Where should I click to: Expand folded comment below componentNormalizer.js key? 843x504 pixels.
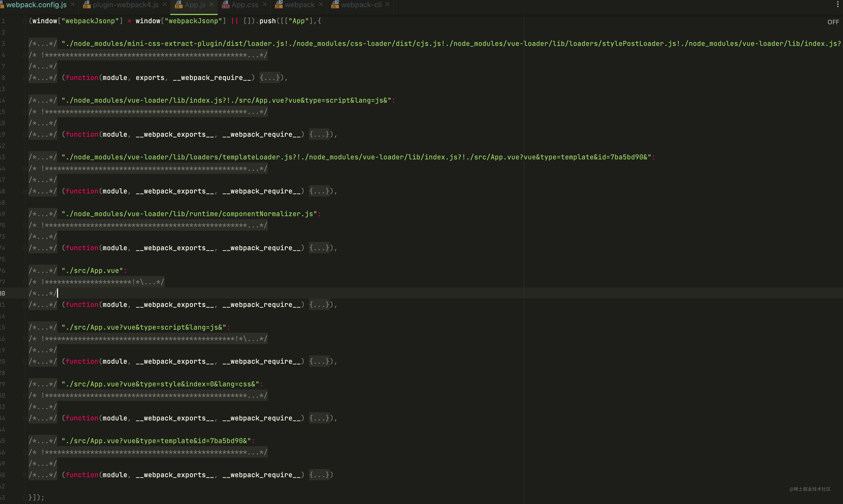[148, 225]
